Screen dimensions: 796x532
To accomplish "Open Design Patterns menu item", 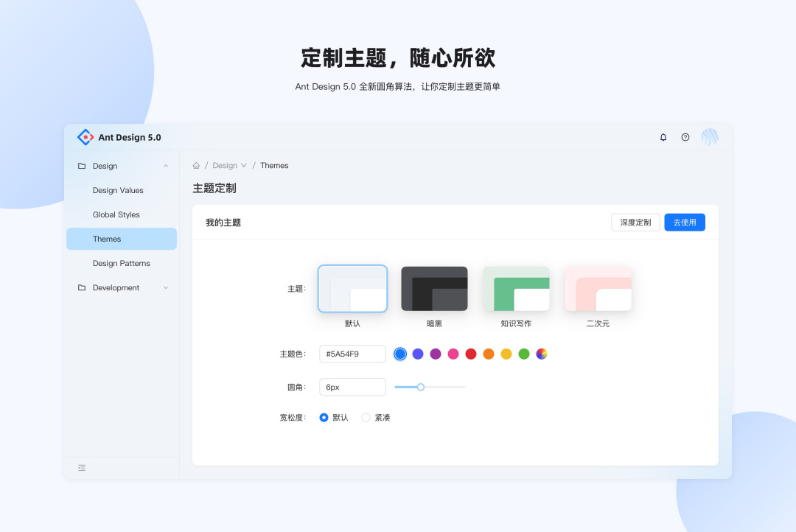I will click(122, 263).
